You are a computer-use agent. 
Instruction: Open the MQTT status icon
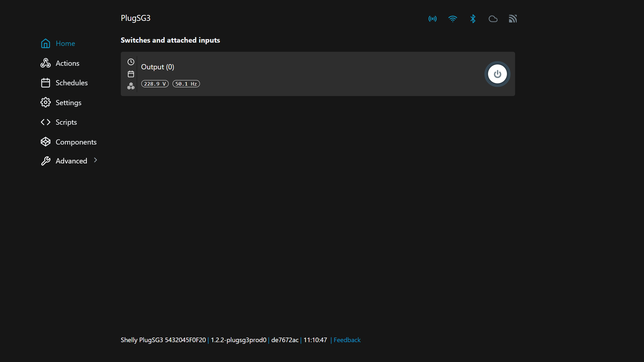[x=513, y=19]
